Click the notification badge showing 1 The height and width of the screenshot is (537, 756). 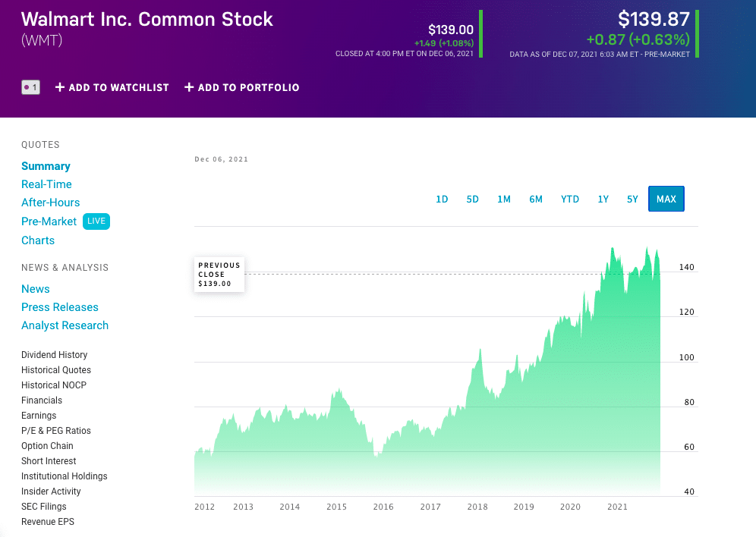(x=30, y=87)
